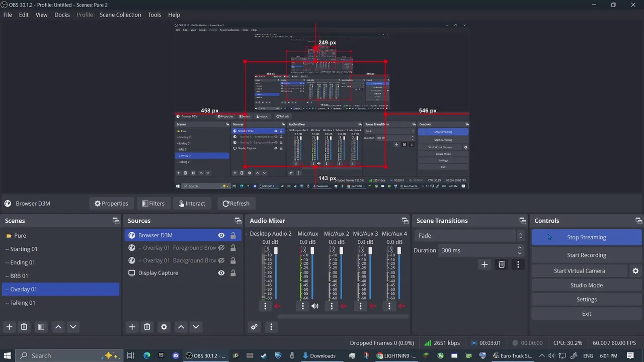Undock the Audio Mixer panel float icon

point(405,221)
